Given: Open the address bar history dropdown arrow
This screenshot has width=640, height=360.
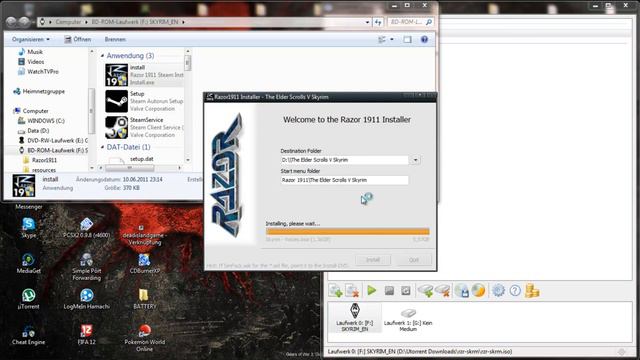Looking at the screenshot, I should click(367, 22).
